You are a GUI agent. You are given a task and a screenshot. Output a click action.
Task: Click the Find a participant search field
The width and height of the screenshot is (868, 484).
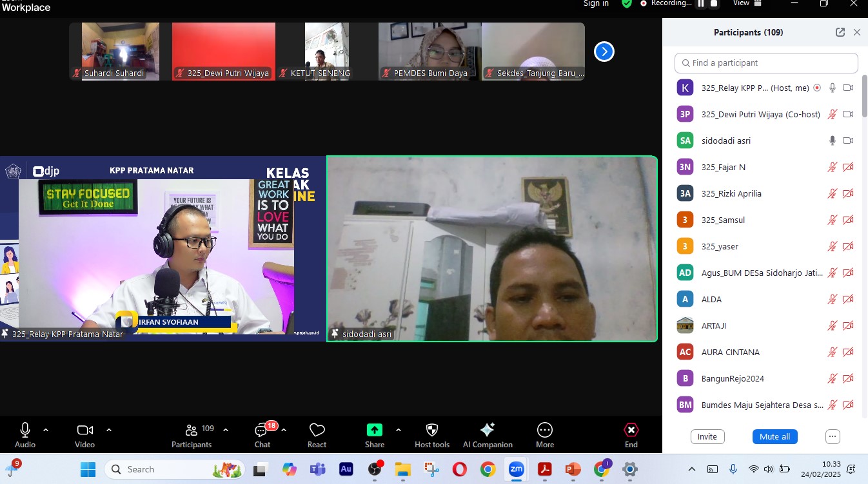pos(766,63)
